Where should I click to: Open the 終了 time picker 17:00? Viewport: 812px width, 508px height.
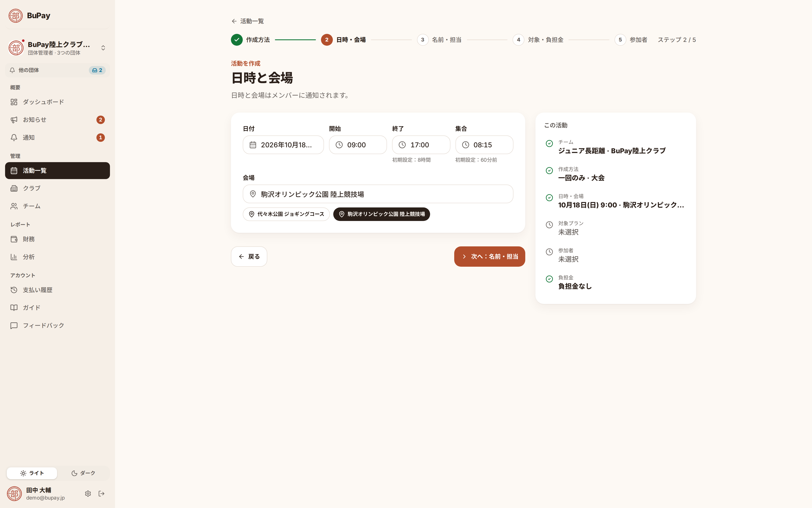(421, 145)
